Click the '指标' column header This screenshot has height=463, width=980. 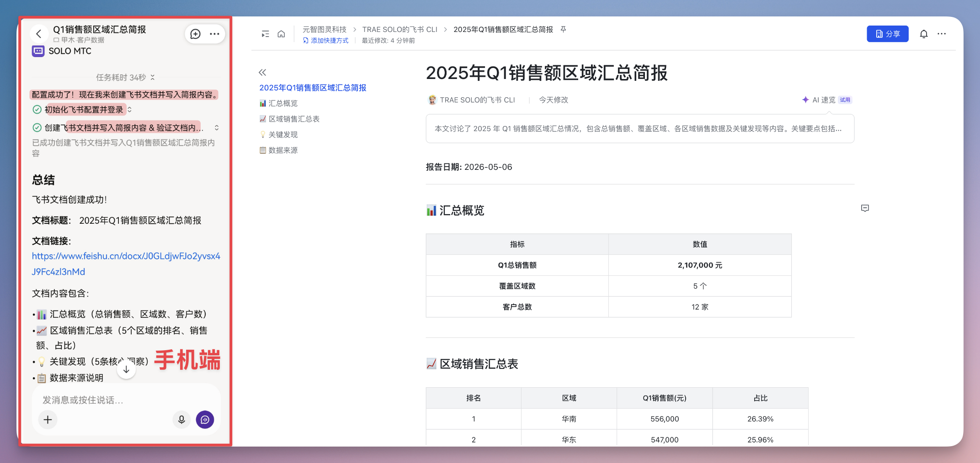click(517, 244)
